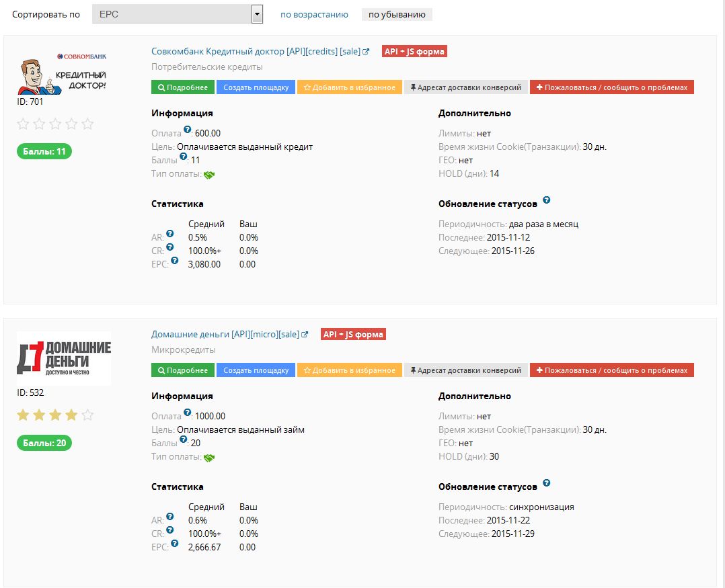Image resolution: width=725 pixels, height=588 pixels.
Task: Rate Совкомбанк offer with three stars
Action: 55,124
